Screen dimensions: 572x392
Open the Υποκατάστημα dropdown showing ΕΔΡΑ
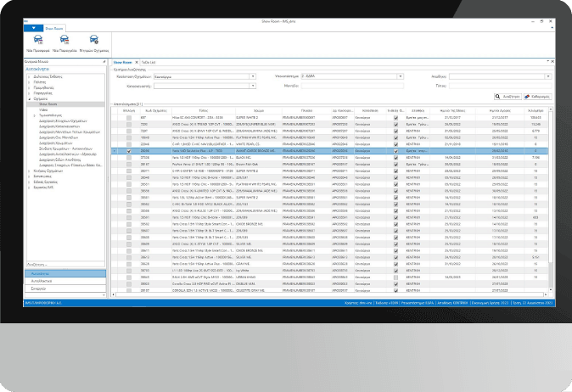tap(401, 76)
